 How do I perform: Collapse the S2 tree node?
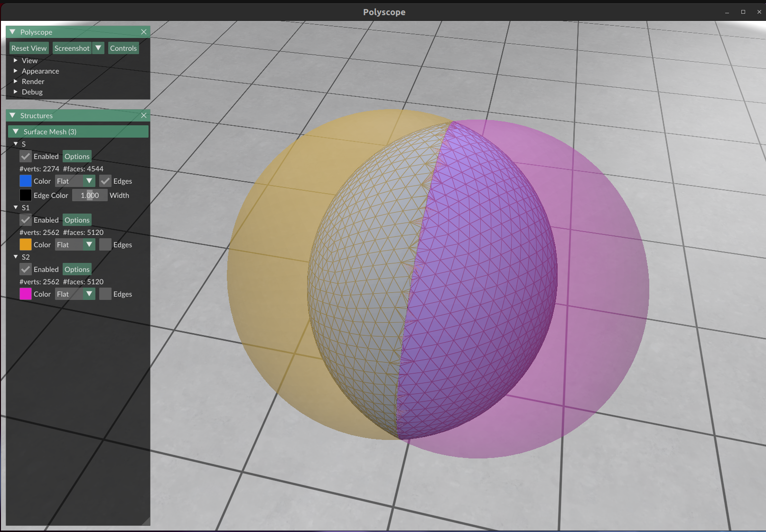point(16,257)
